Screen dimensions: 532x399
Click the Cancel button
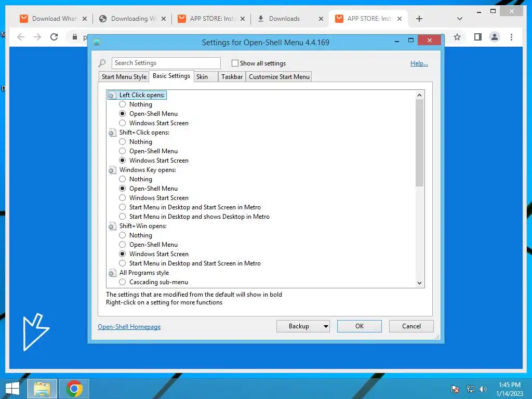[x=411, y=326]
